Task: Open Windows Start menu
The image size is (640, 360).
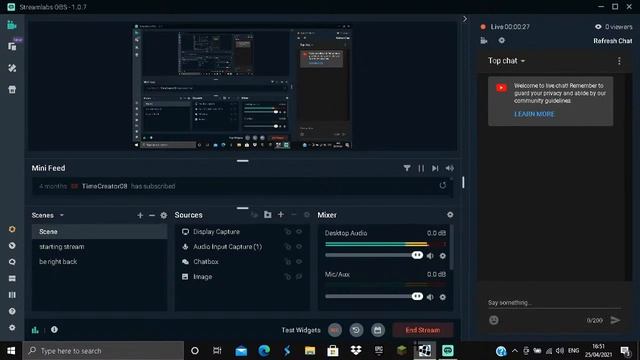Action: click(x=11, y=351)
